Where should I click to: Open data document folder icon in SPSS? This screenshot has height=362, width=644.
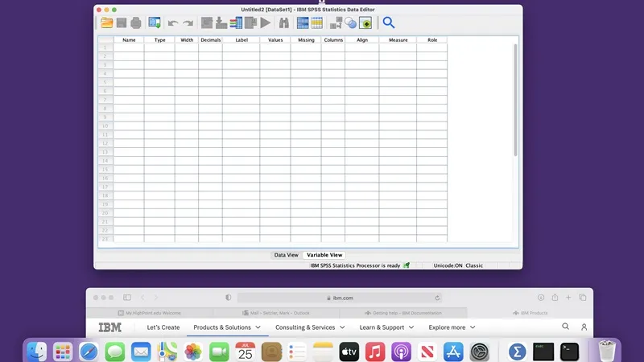(x=107, y=23)
